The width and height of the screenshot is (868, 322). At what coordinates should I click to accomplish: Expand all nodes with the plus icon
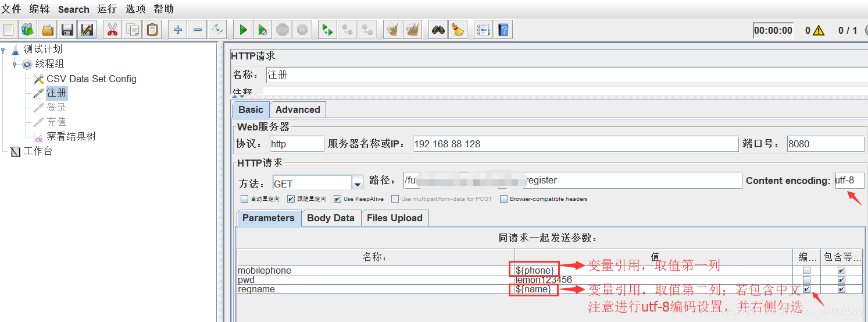coord(178,29)
